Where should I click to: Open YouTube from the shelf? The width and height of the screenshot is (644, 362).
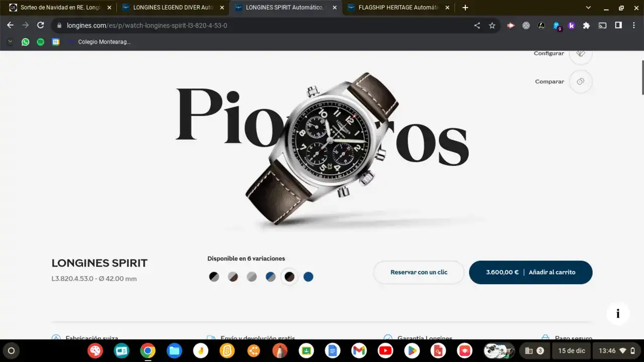[385, 350]
